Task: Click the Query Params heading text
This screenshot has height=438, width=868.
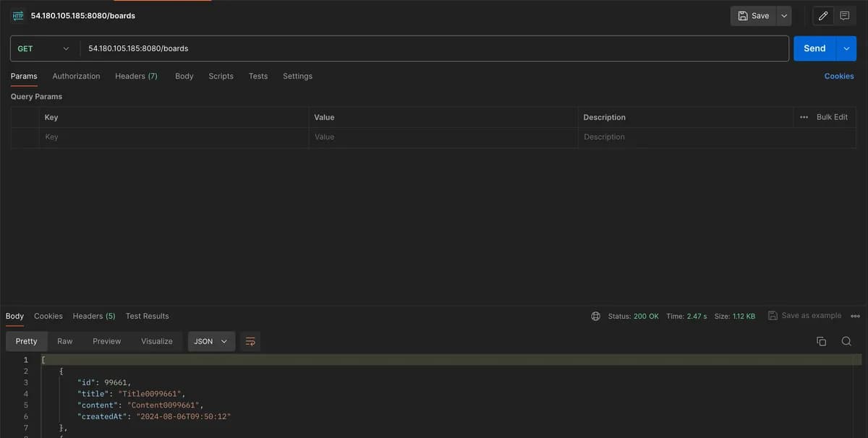Action: click(x=36, y=97)
